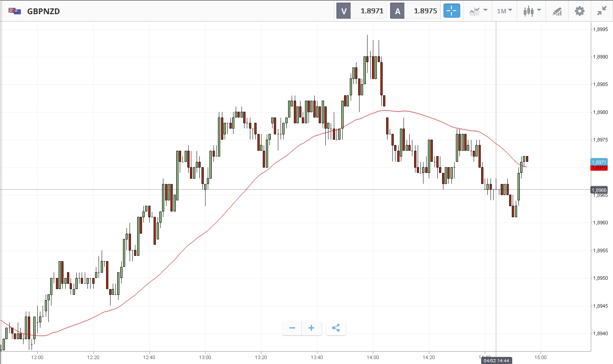The image size is (613, 364).
Task: Click the GBPNZD flag icon
Action: click(15, 11)
